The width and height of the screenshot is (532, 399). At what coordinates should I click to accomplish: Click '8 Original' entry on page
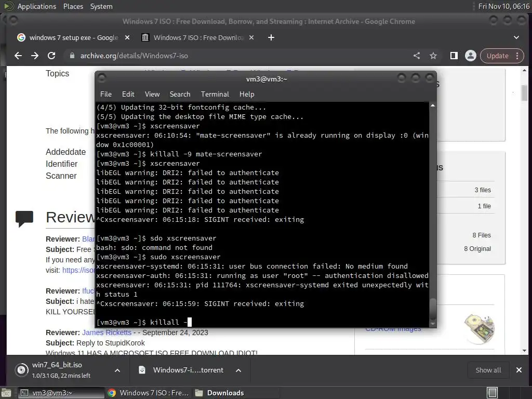(477, 249)
